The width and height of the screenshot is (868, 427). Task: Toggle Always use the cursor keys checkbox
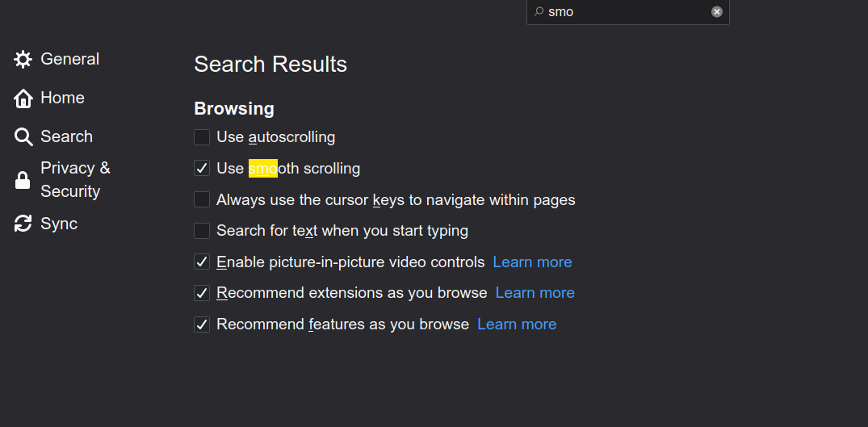tap(202, 199)
